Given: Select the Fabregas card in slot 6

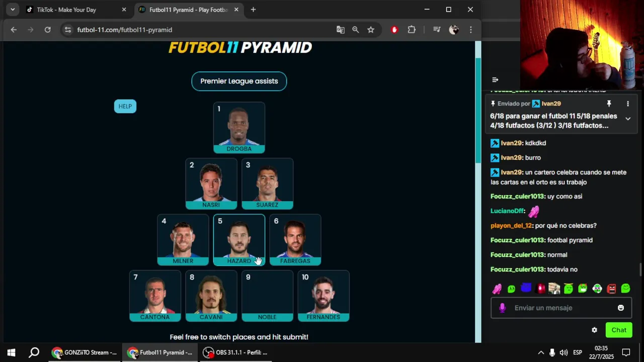Looking at the screenshot, I should tap(295, 240).
